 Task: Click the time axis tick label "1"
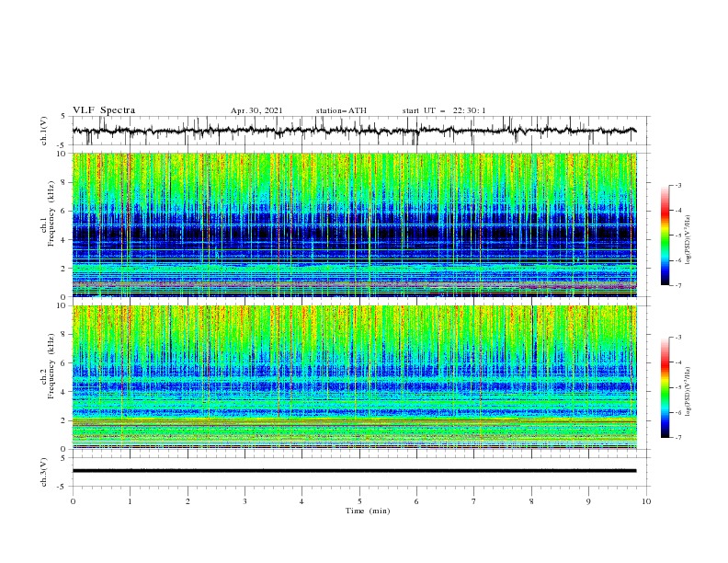130,501
